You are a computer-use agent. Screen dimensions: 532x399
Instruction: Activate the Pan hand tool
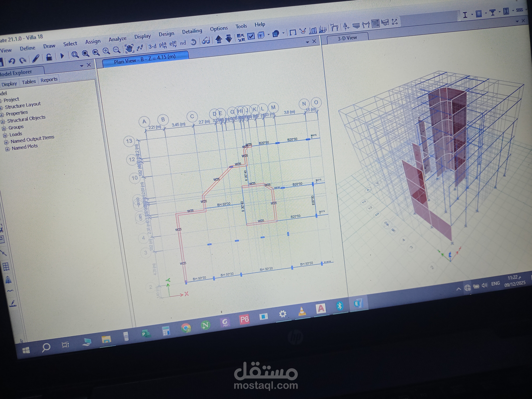[129, 49]
